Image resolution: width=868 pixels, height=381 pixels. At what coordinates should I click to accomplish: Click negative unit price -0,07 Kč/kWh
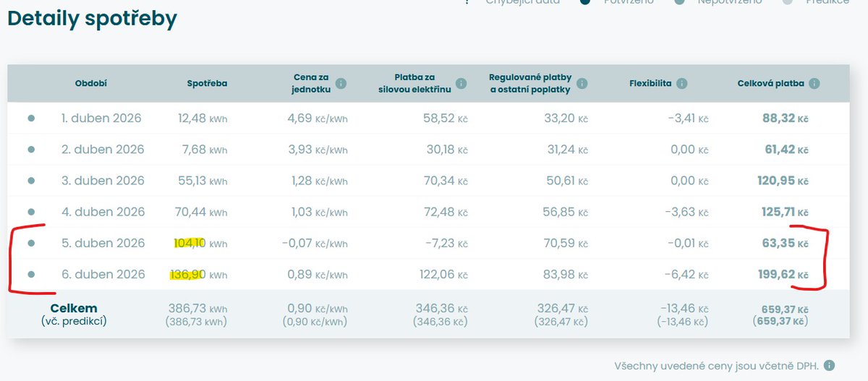click(315, 244)
